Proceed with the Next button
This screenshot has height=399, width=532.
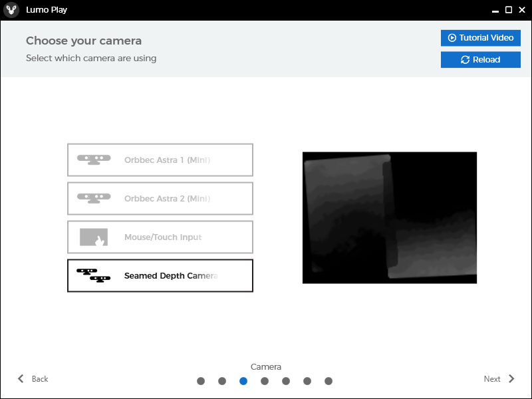[x=499, y=378]
